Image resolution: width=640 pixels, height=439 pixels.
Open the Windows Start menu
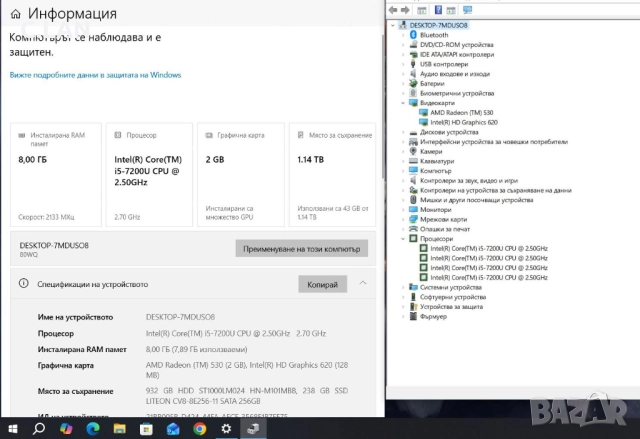12,428
